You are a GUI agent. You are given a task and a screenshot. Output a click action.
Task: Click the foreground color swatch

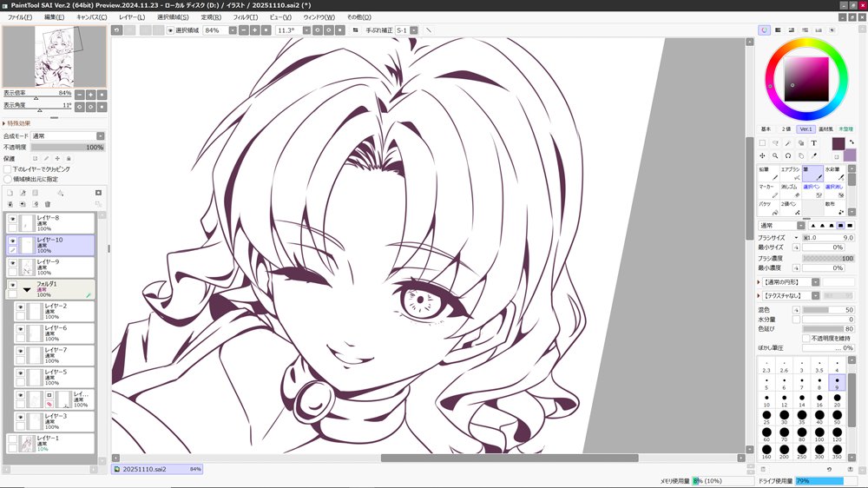838,143
